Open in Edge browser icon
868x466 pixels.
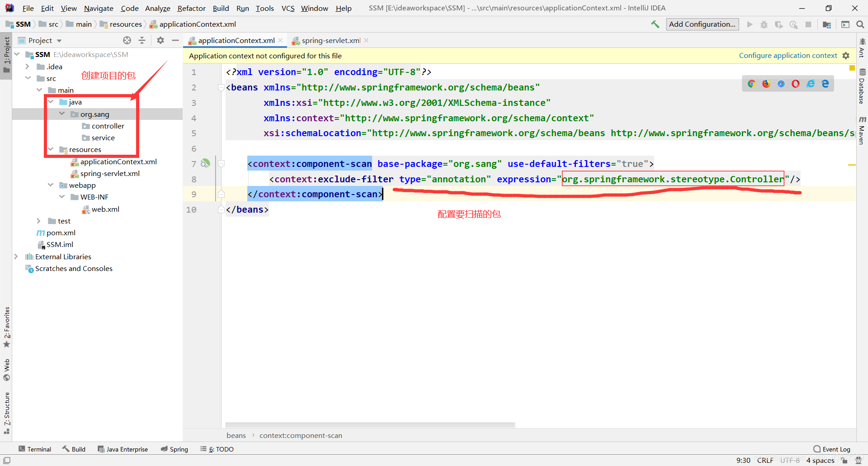826,84
